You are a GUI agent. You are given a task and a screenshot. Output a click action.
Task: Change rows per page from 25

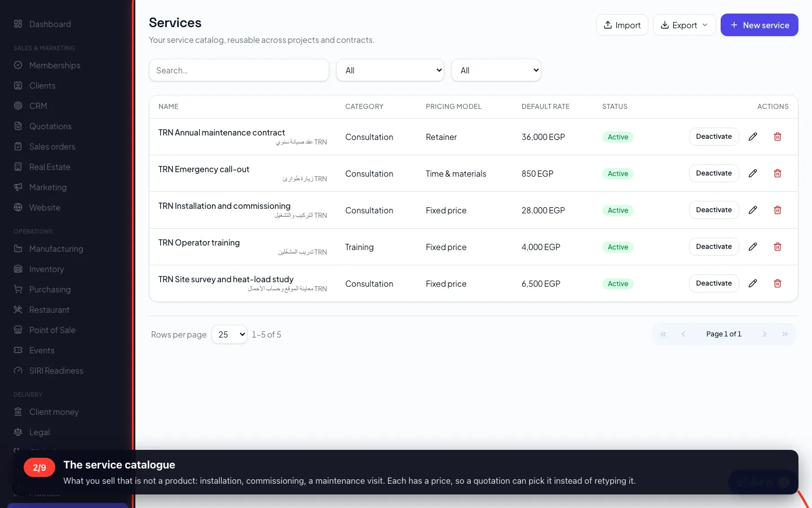coord(230,335)
